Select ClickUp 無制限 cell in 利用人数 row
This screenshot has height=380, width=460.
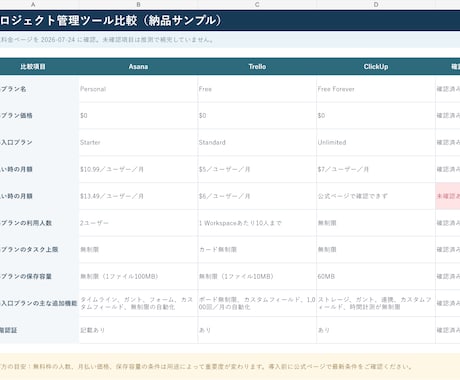376,223
